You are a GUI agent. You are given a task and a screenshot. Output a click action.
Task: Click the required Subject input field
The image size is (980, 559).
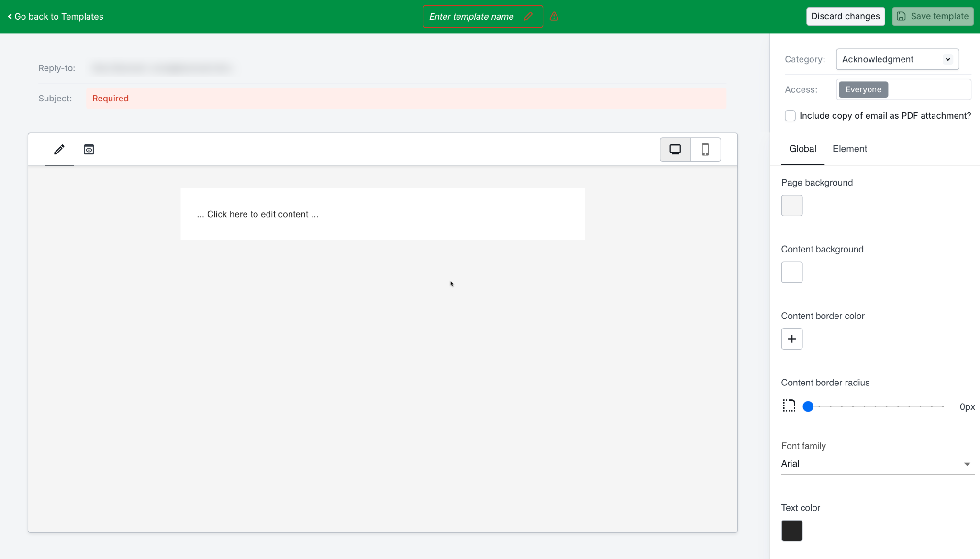406,98
